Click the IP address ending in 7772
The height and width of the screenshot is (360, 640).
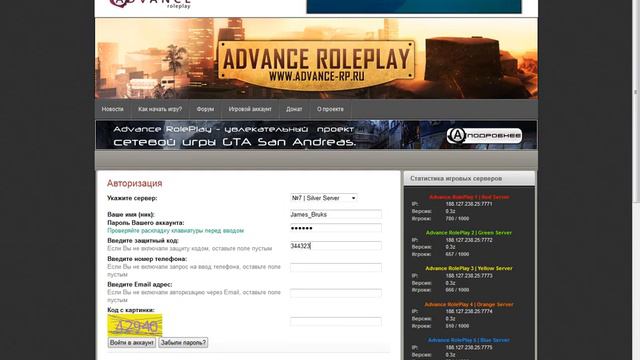coord(469,240)
